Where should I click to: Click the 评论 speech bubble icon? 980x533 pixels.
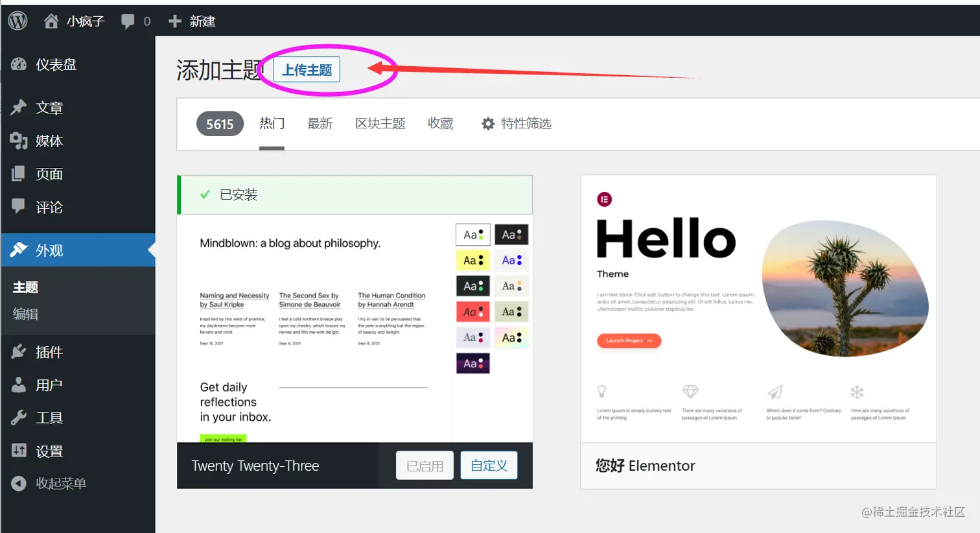pos(19,206)
